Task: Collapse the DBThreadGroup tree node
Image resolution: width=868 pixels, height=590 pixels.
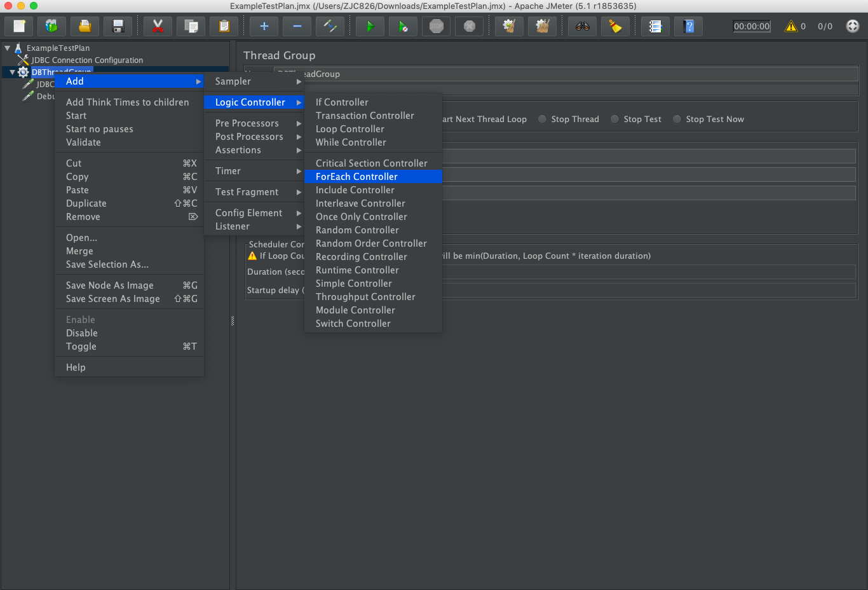Action: click(x=12, y=72)
